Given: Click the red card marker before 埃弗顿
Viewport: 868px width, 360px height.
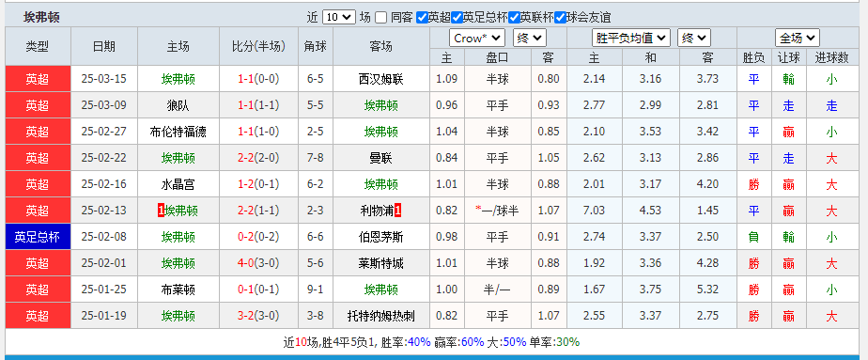Looking at the screenshot, I should (160, 211).
